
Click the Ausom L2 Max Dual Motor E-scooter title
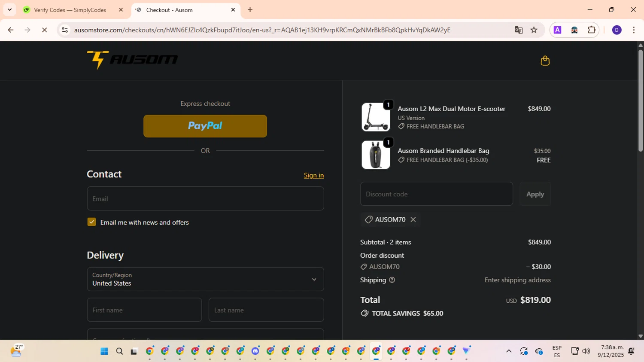[451, 109]
